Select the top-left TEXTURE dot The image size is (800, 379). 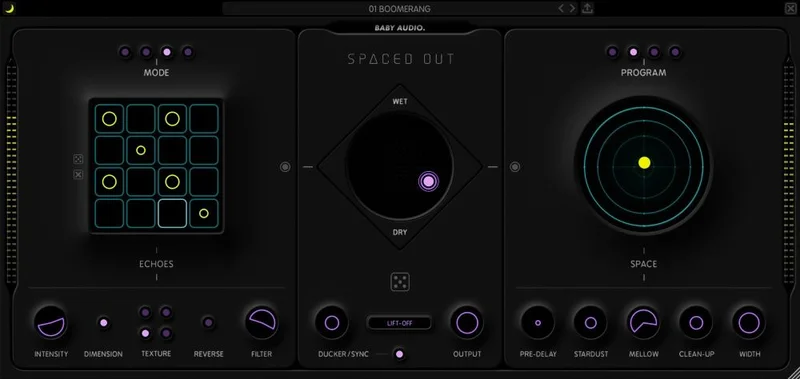point(145,312)
